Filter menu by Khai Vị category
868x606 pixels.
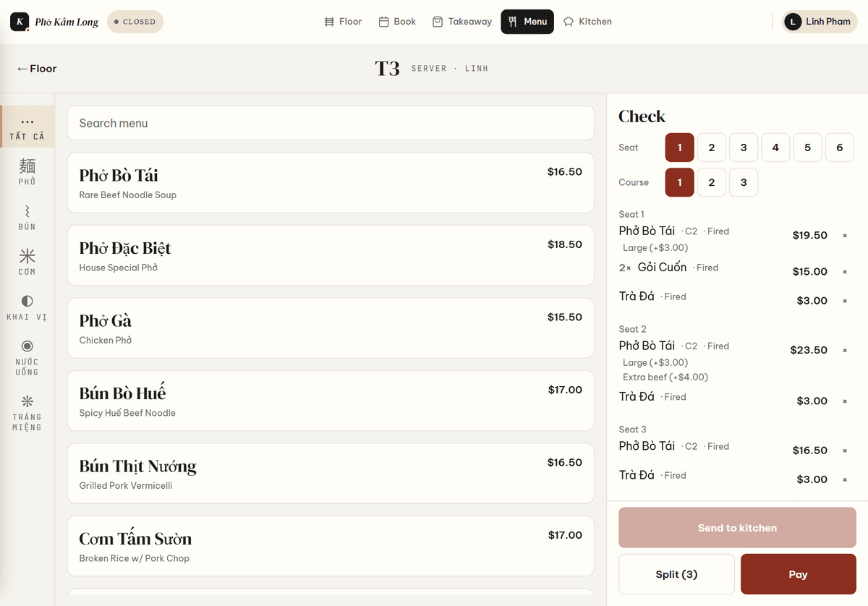tap(27, 307)
